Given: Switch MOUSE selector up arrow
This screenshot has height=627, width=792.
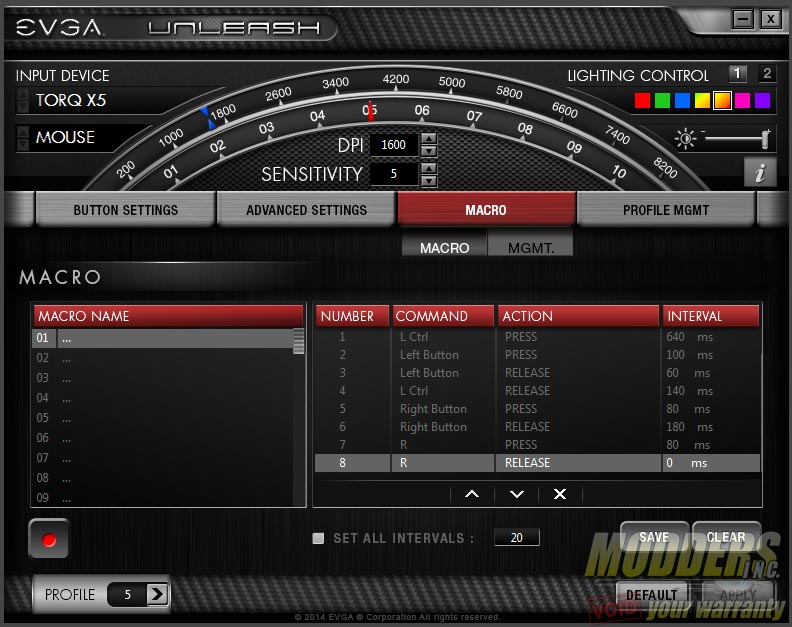Looking at the screenshot, I should tap(23, 132).
